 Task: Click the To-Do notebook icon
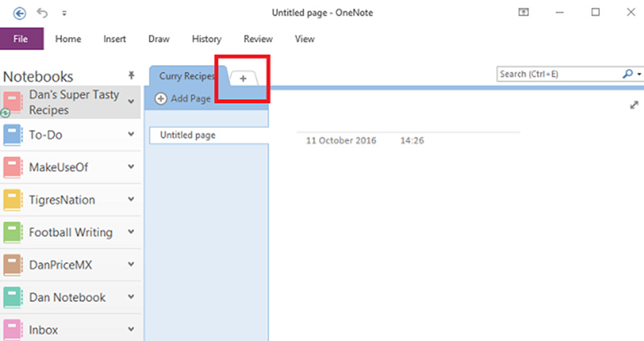click(12, 135)
